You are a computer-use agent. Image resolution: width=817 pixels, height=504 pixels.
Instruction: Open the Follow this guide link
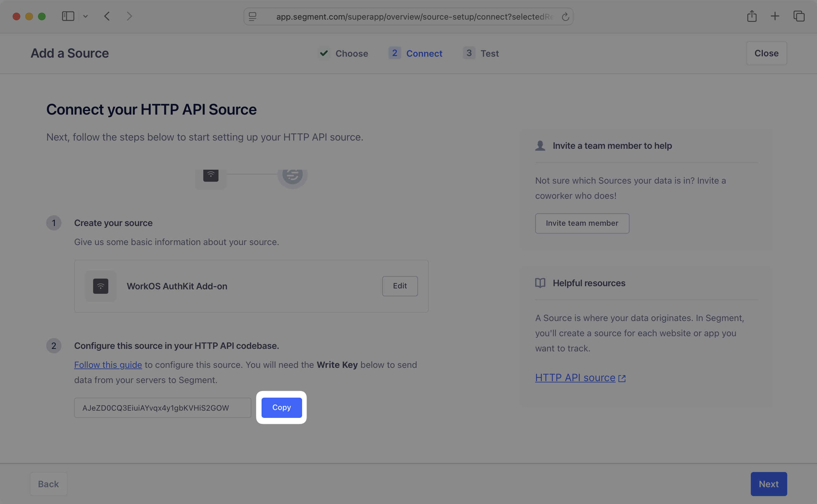(108, 365)
